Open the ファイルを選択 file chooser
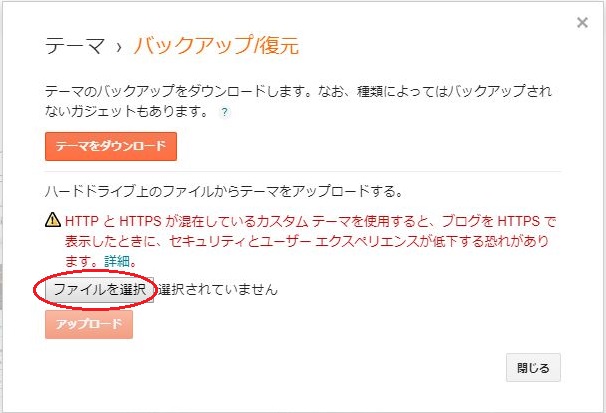 (x=100, y=289)
